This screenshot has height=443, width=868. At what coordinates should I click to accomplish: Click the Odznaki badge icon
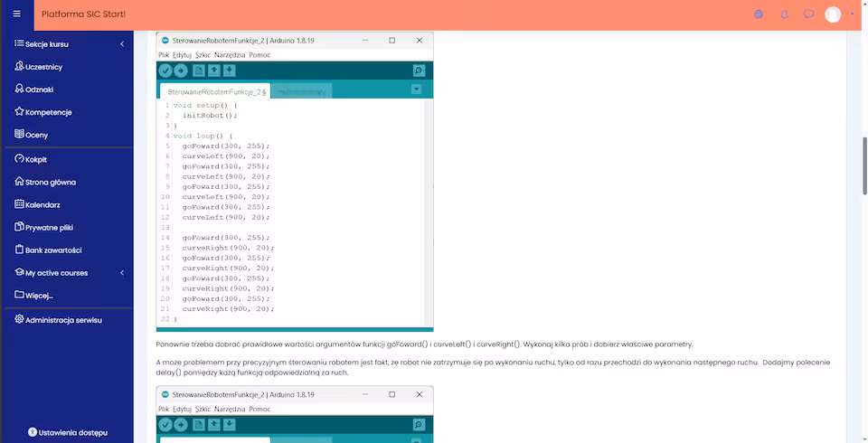pos(19,90)
